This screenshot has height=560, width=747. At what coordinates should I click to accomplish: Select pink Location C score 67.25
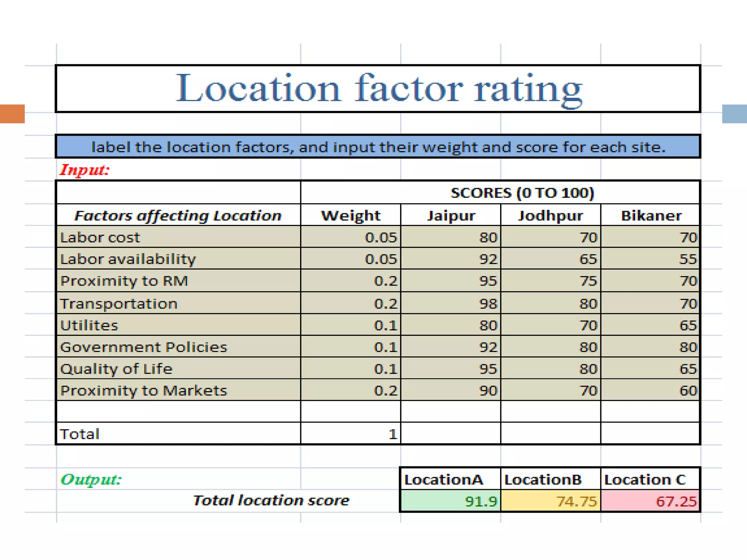pos(651,501)
